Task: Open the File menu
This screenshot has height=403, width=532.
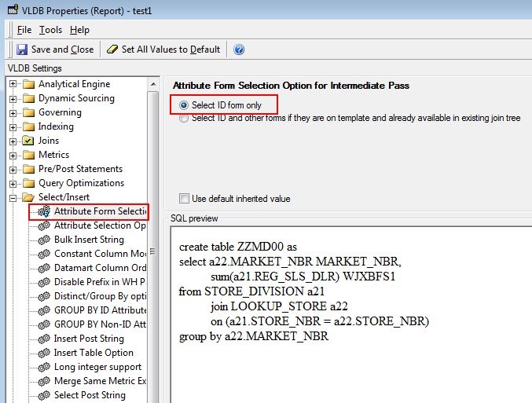Action: click(24, 30)
